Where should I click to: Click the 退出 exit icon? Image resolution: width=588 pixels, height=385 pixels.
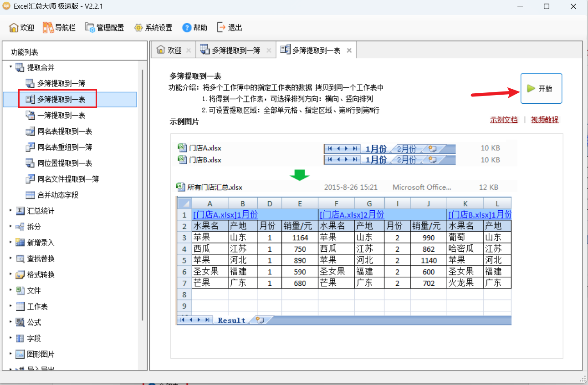(221, 27)
